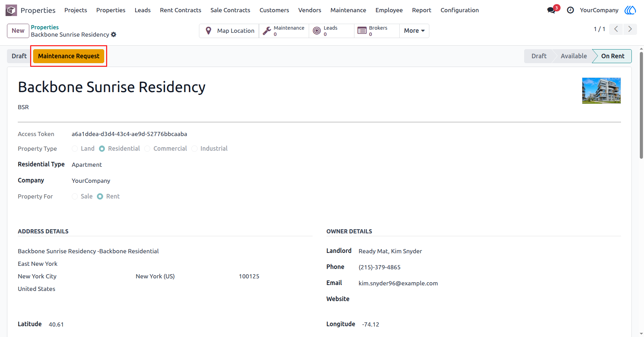Open the Rent Contracts menu
Viewport: 644px width, 337px height.
coord(181,10)
